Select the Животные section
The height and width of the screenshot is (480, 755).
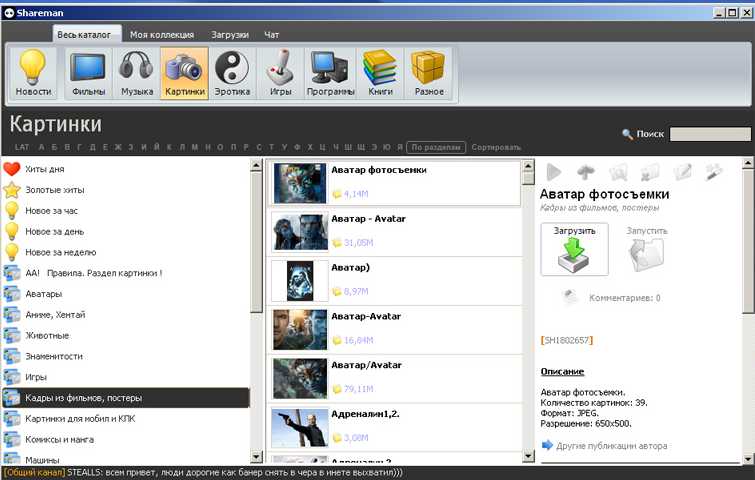click(126, 335)
